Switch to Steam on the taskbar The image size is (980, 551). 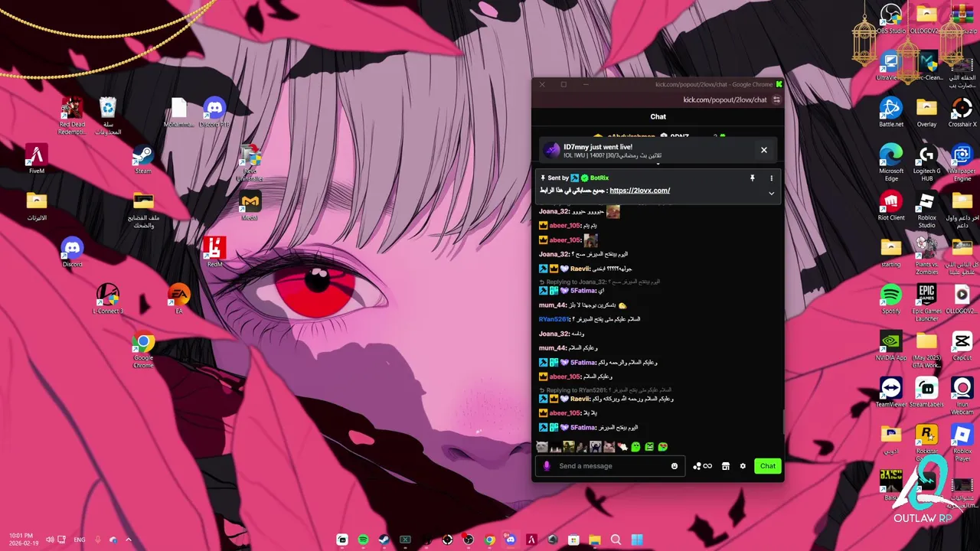click(x=384, y=540)
